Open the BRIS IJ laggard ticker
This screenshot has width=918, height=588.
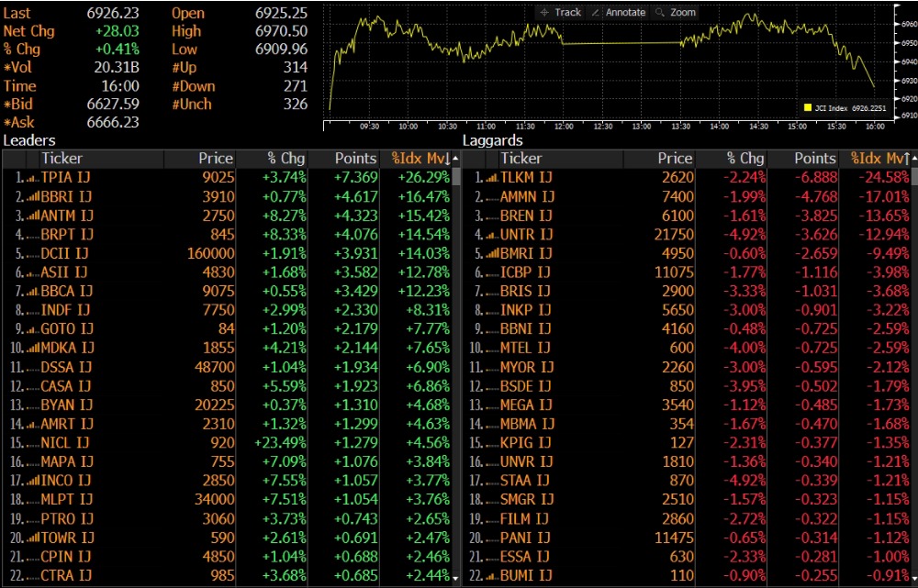tap(525, 291)
